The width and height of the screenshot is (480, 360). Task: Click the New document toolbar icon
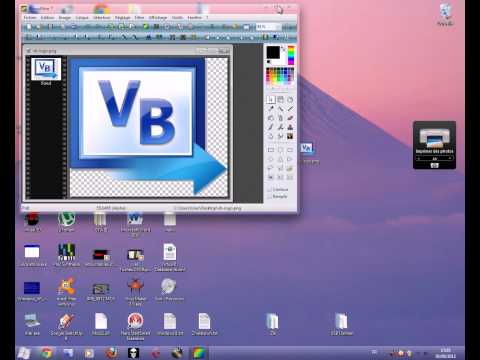29,27
